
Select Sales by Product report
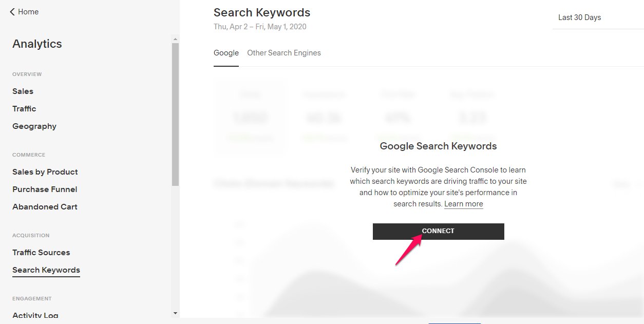(x=45, y=172)
